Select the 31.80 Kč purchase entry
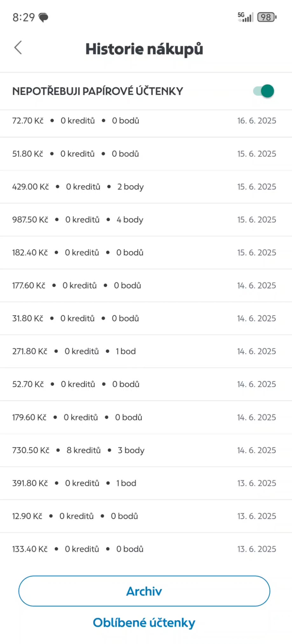292x644 pixels. click(x=146, y=319)
